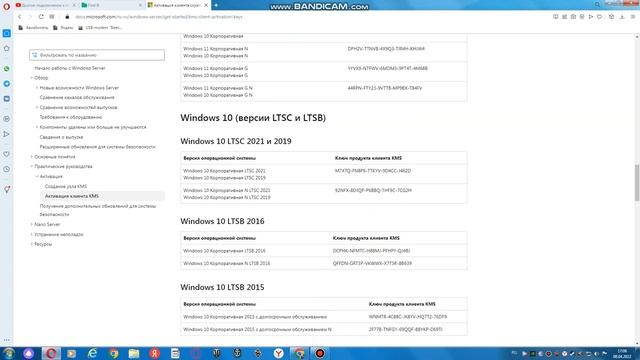Click cell Windows 10 Корпоративная N LTSB 2016
640x360 pixels.
click(x=227, y=263)
